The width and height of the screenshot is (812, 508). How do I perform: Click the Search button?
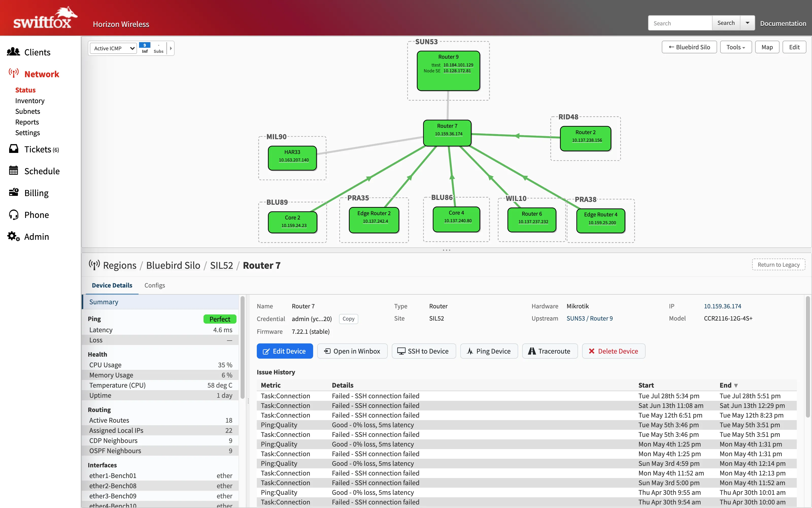(x=726, y=23)
